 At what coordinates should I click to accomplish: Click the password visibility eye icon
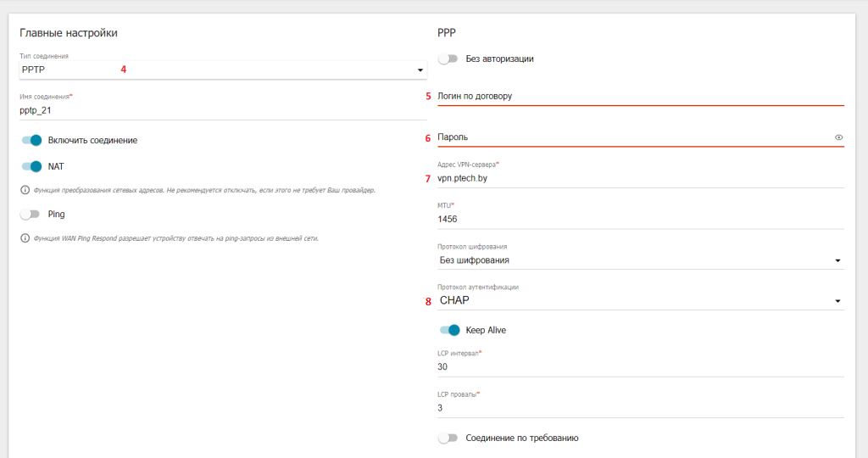point(838,137)
